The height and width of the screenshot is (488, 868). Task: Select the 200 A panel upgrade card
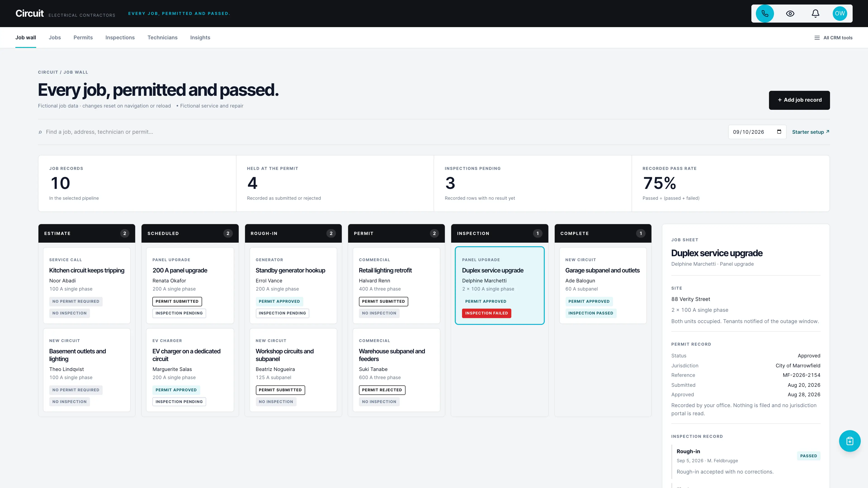(x=190, y=286)
